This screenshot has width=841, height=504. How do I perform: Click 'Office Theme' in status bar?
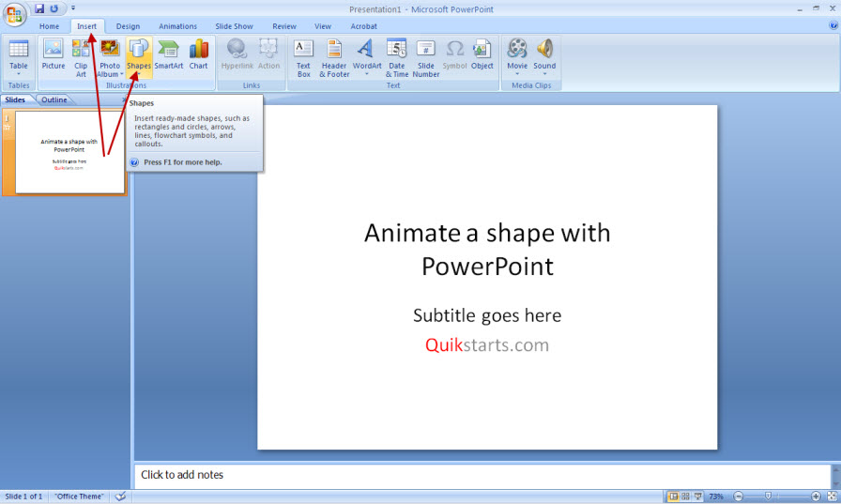tap(80, 496)
